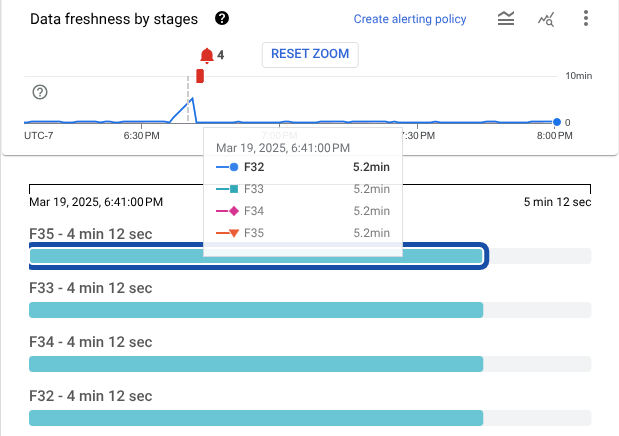Click the blue endpoint dot at 8:00 PM
The image size is (619, 436).
(557, 122)
